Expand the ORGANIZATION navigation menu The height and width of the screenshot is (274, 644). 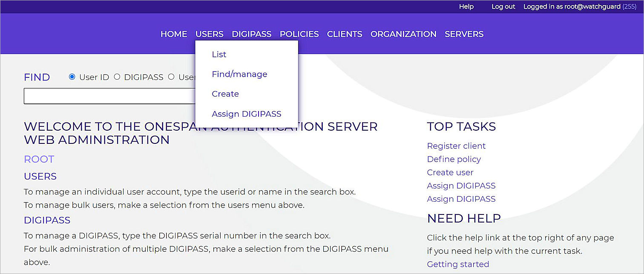point(403,34)
